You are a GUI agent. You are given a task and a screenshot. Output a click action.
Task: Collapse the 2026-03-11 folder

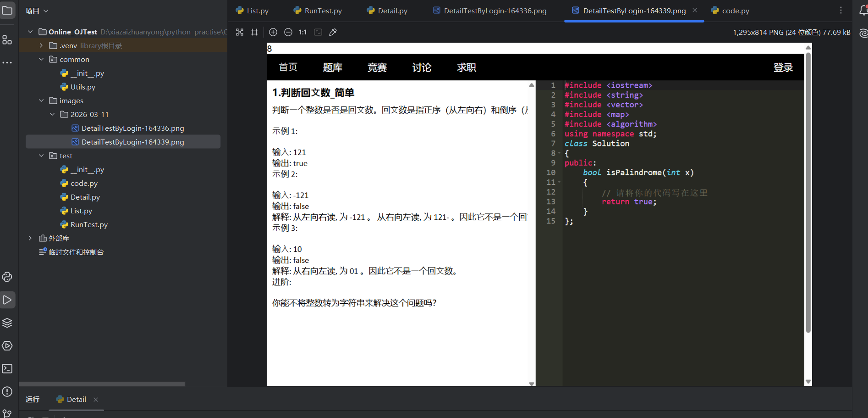(52, 114)
